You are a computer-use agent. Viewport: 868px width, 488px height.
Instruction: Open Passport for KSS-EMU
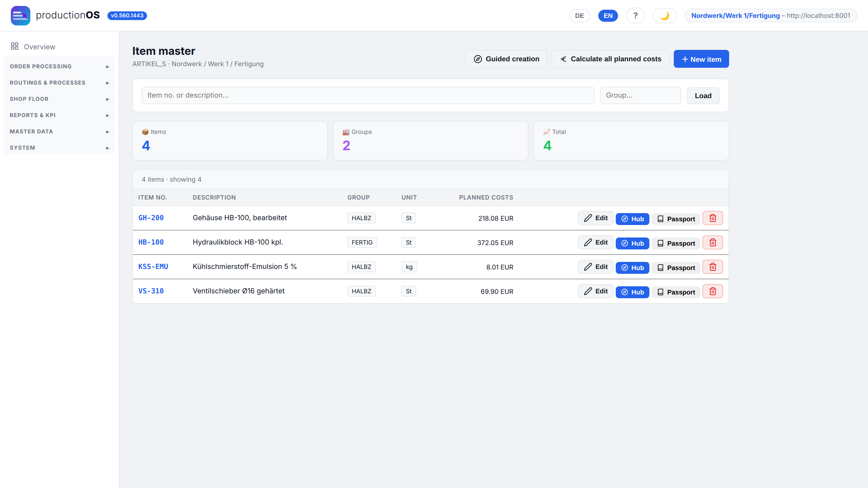pos(676,268)
